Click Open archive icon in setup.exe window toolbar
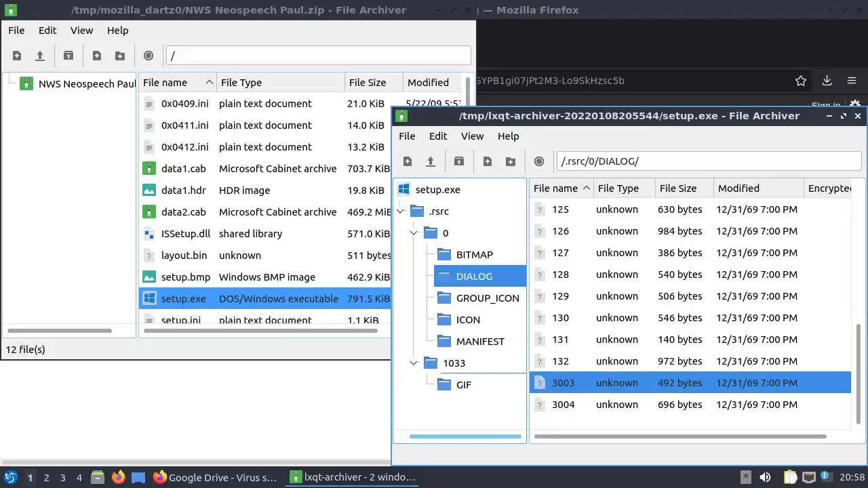Image resolution: width=868 pixels, height=488 pixels. pyautogui.click(x=431, y=161)
